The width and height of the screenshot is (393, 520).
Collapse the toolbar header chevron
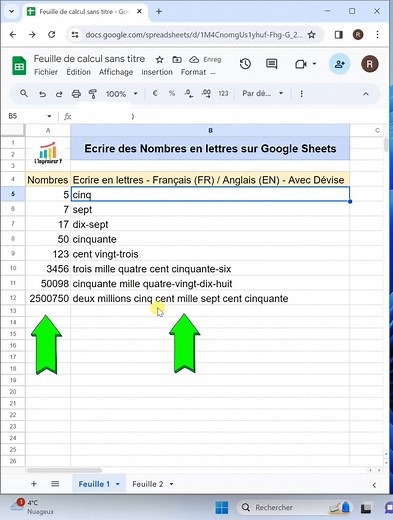point(366,94)
